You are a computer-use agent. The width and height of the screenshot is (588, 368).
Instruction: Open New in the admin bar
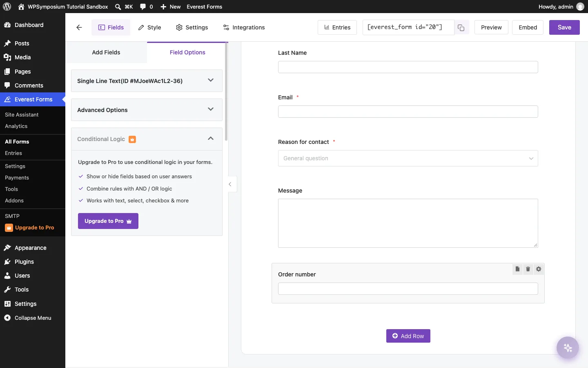tap(171, 7)
